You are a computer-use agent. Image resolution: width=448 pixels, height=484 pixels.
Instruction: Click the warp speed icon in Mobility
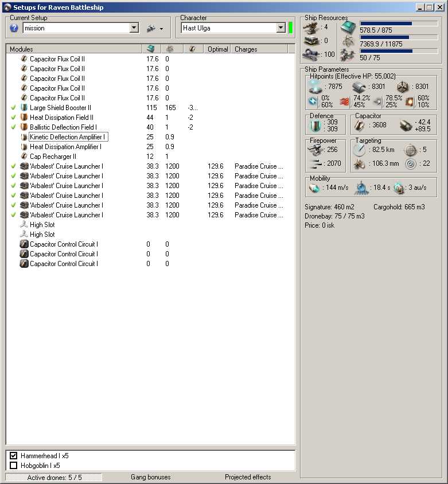click(399, 188)
